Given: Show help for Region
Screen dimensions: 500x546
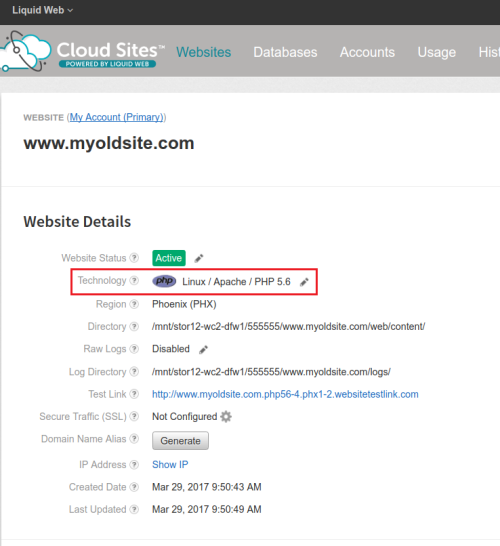Looking at the screenshot, I should (134, 304).
